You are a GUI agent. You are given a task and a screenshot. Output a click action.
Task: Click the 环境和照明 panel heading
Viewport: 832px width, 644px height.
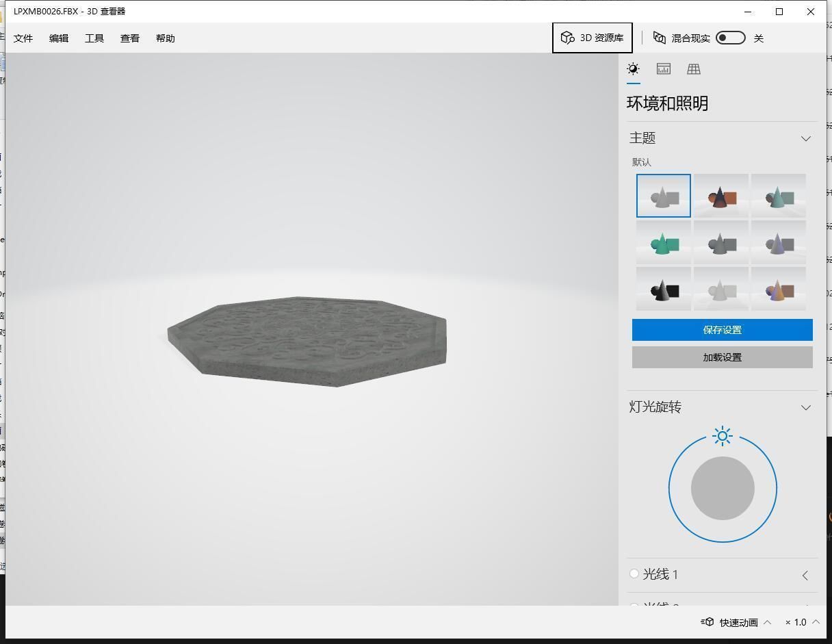667,103
